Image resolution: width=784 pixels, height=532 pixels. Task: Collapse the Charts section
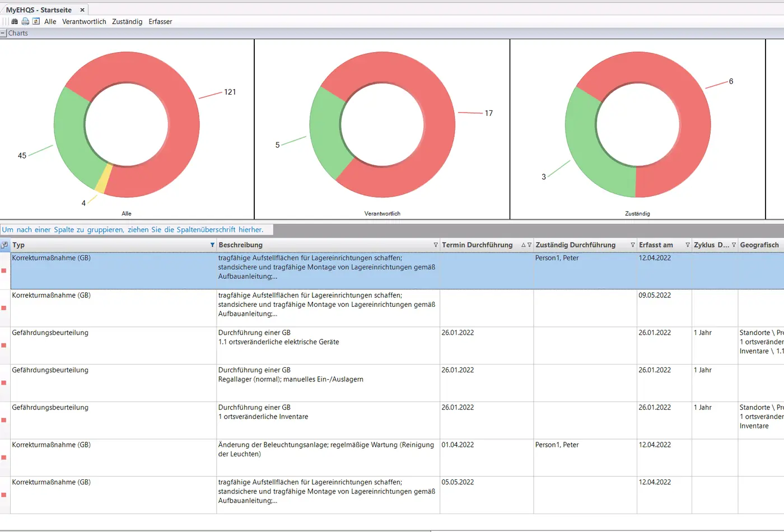point(3,33)
